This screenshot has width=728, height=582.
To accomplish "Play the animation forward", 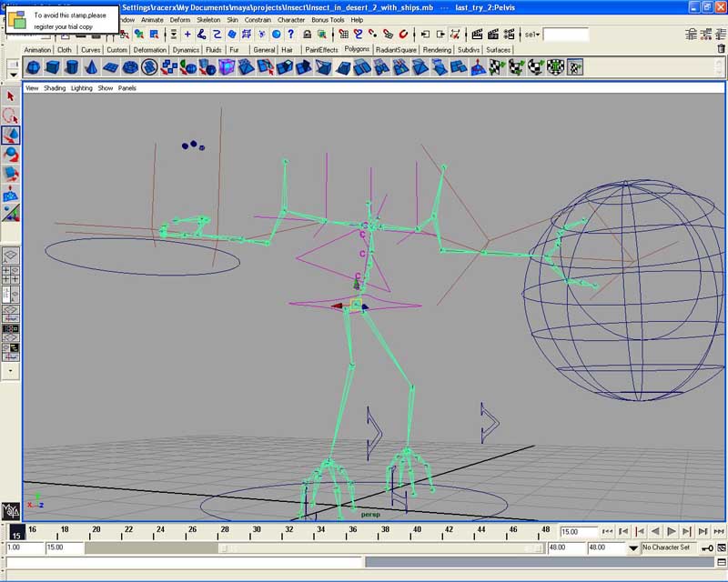I will coord(672,530).
